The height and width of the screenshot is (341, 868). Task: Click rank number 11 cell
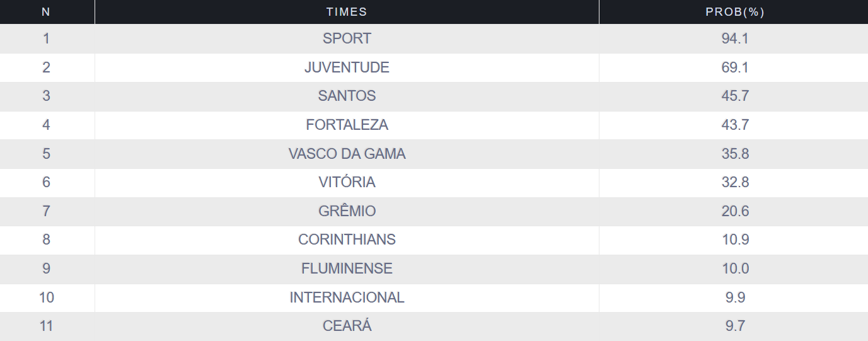click(46, 326)
